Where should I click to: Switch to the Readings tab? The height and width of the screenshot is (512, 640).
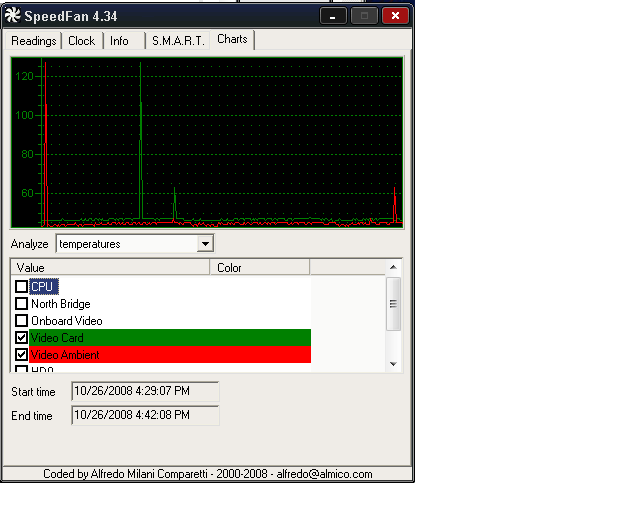click(x=33, y=41)
